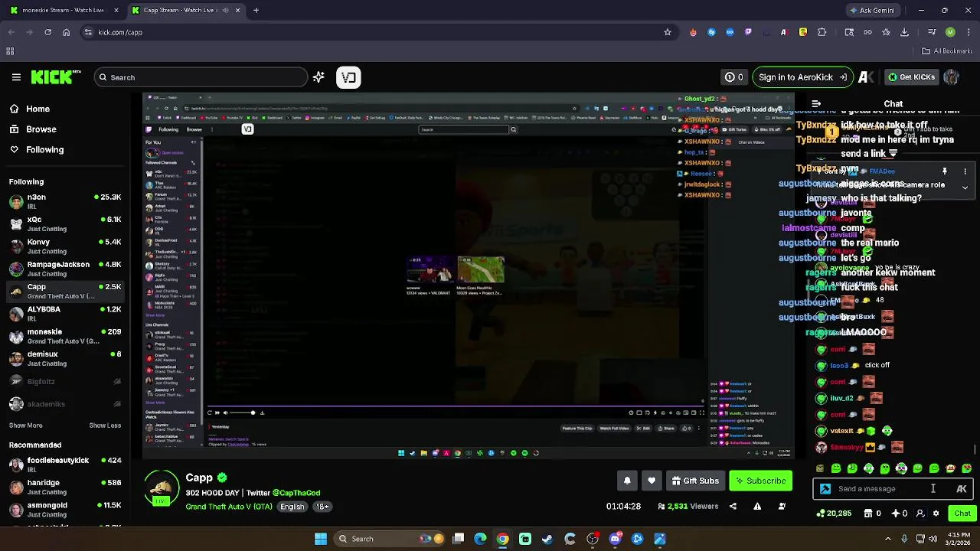Open foodiebeautykick recommended channel
Image resolution: width=980 pixels, height=551 pixels.
(x=65, y=465)
